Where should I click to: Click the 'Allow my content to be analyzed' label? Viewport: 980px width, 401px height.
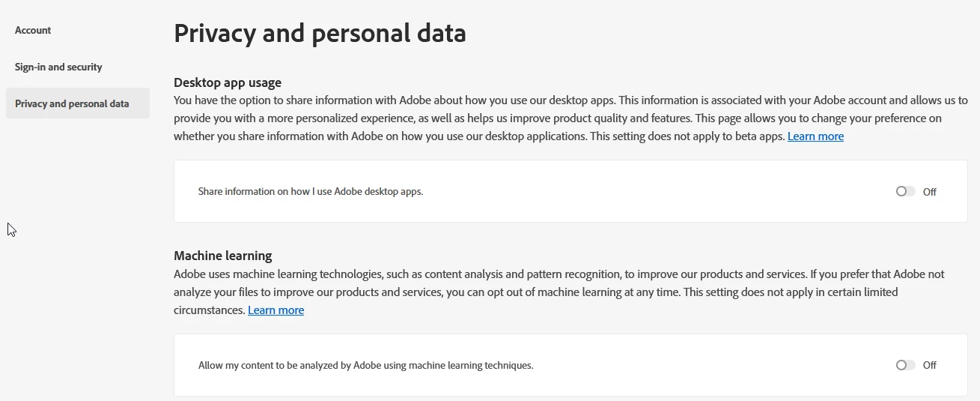tap(365, 366)
